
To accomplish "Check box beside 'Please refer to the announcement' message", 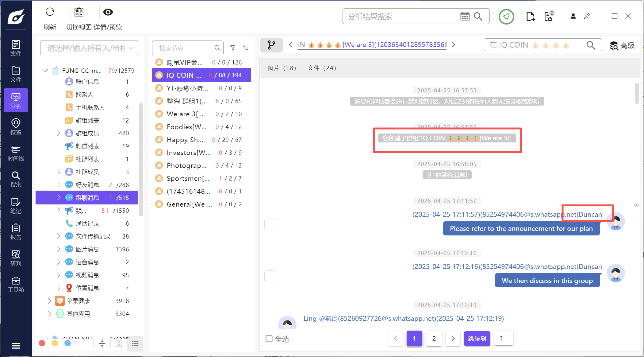I will pos(270,224).
